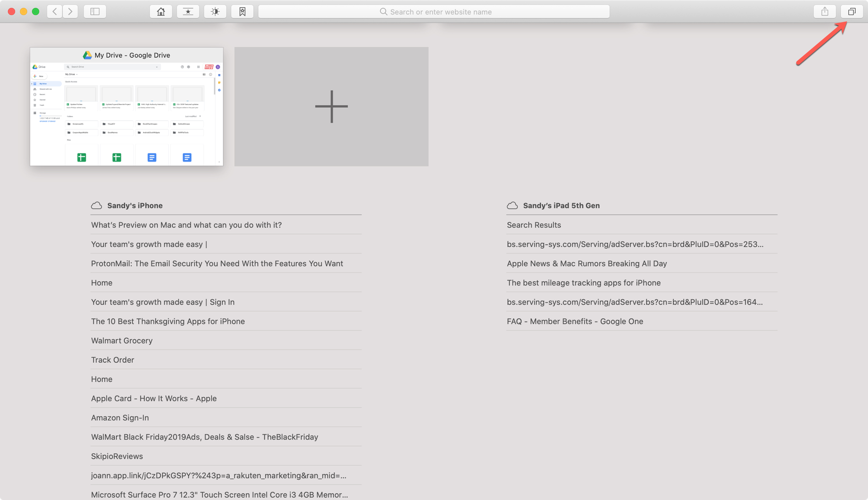Open Search Results under Sandy's iPad

point(642,225)
